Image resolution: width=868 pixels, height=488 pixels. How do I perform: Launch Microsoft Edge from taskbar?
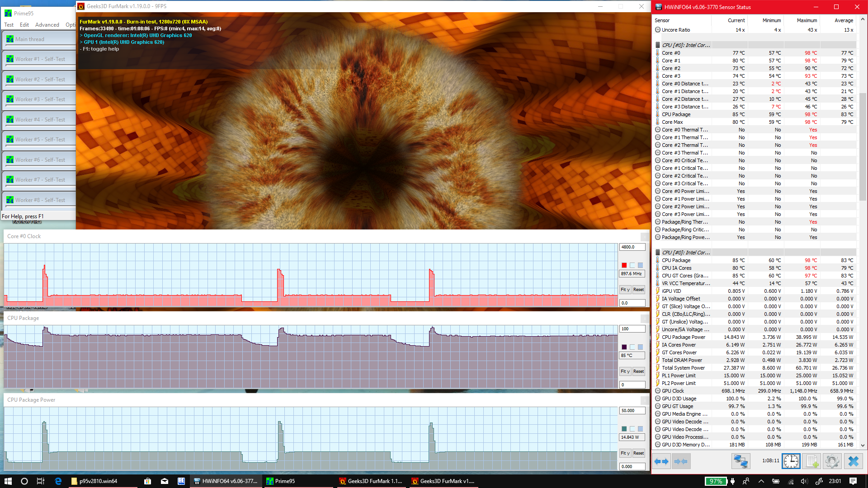pos(58,481)
